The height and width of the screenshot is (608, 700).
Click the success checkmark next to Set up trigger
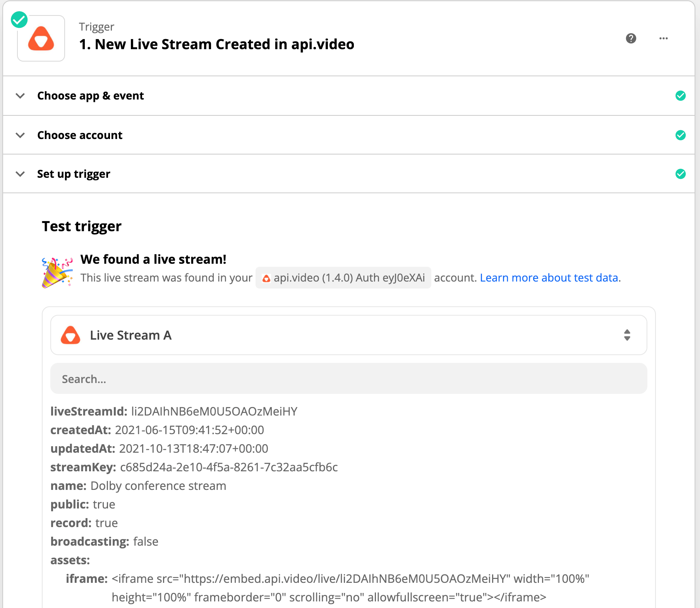pyautogui.click(x=680, y=174)
